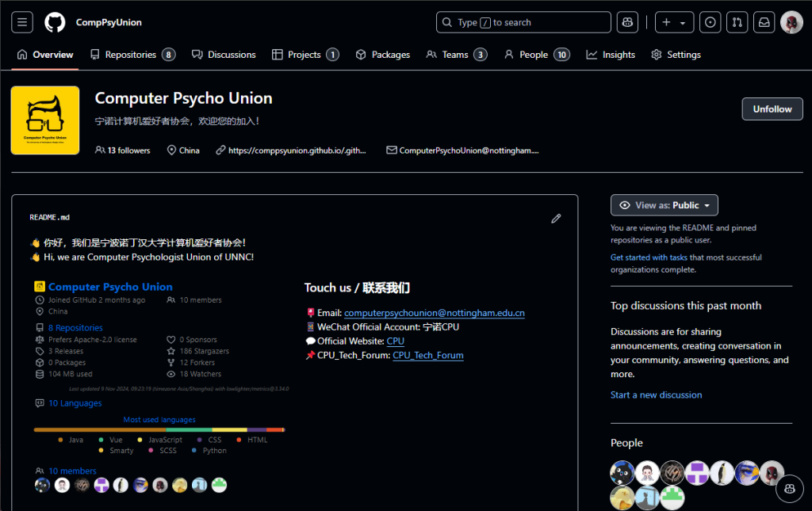
Task: Go to the Packages tab
Action: tap(383, 55)
